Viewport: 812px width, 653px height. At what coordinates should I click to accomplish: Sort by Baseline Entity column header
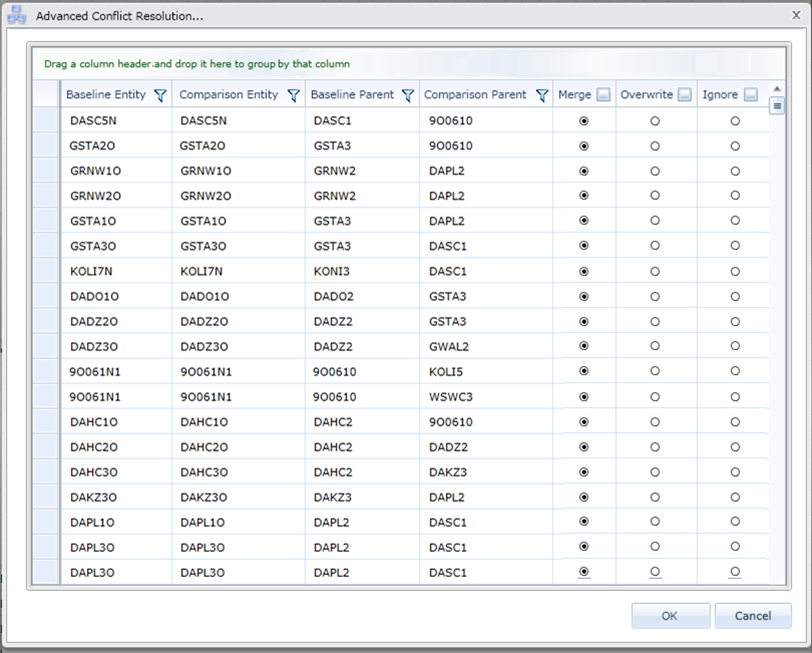(x=105, y=95)
